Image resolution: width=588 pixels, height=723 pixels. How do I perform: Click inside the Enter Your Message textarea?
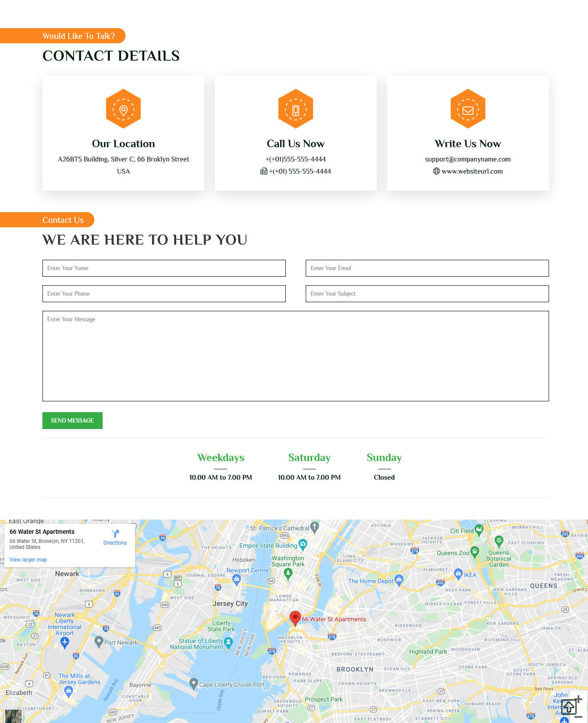click(x=295, y=356)
